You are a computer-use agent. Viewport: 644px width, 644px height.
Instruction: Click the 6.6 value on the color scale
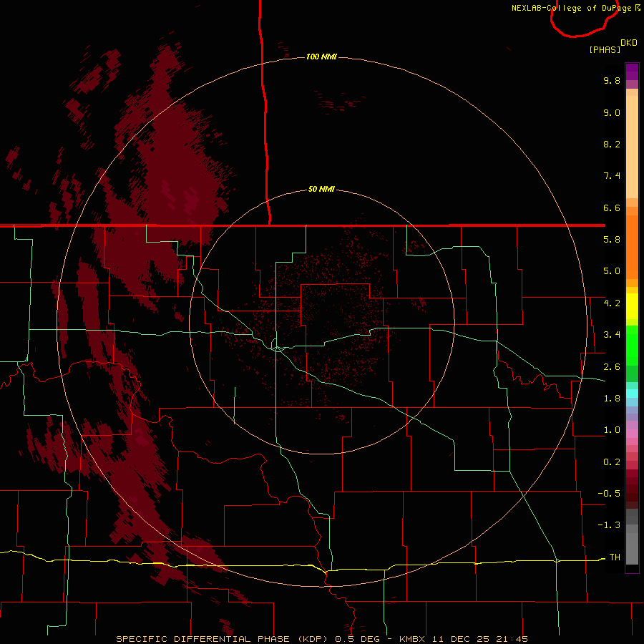(612, 208)
